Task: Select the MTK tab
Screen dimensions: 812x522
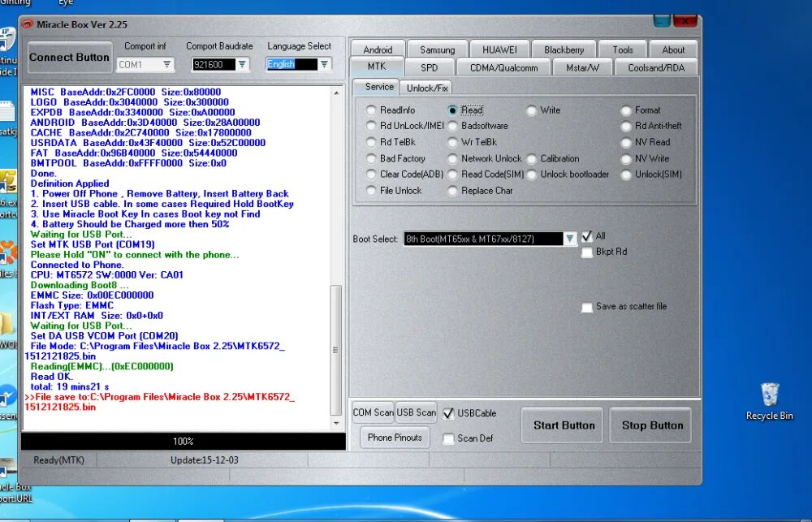Action: [x=377, y=67]
